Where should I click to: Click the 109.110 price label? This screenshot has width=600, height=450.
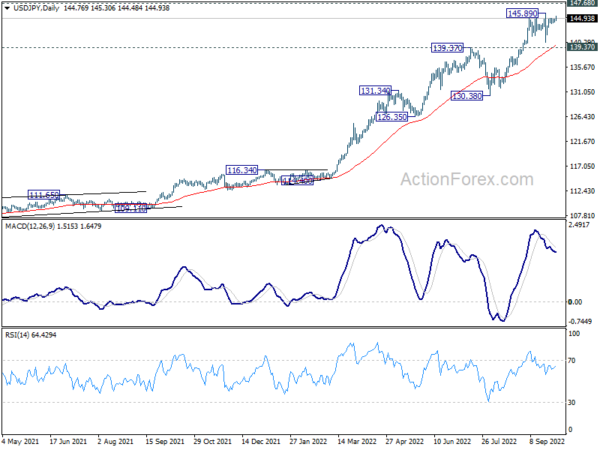(131, 209)
